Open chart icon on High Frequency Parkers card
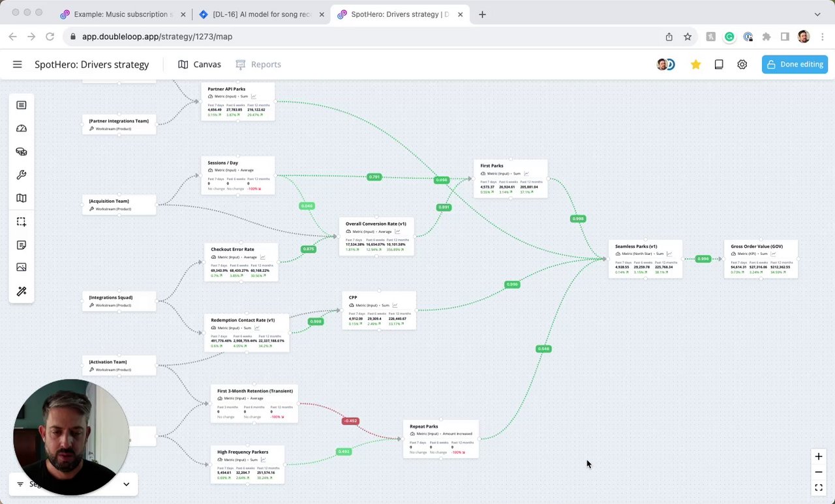The height and width of the screenshot is (504, 835). point(263,460)
